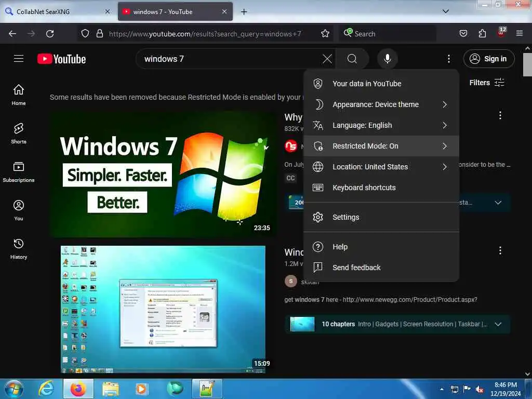Open Subscriptions in the sidebar
This screenshot has height=399, width=532.
click(19, 171)
